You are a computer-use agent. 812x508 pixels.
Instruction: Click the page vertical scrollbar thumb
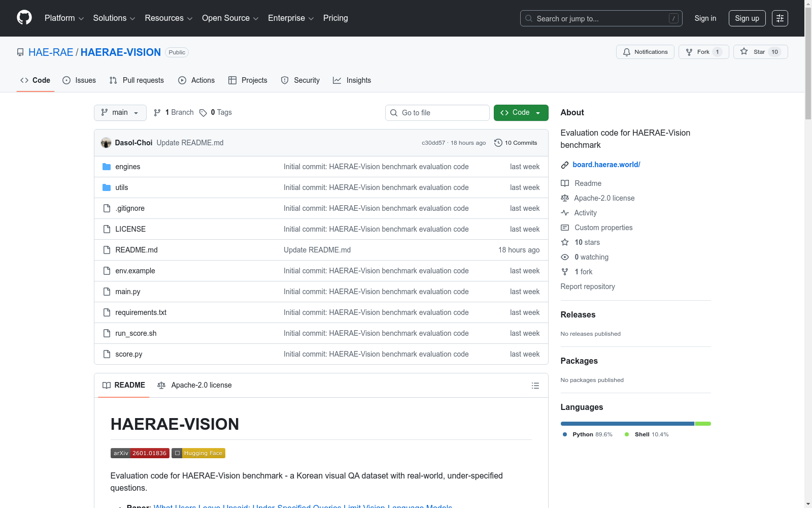pyautogui.click(x=808, y=63)
